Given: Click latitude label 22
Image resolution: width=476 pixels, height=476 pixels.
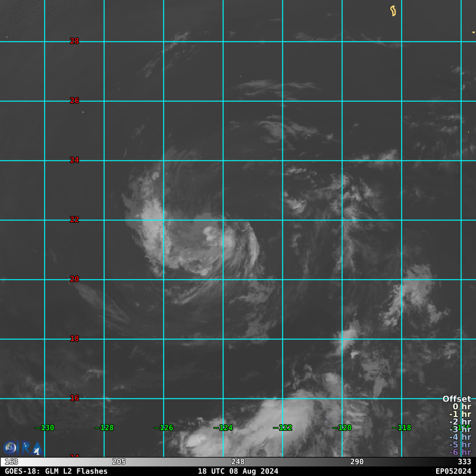Looking at the screenshot, I should point(74,220).
